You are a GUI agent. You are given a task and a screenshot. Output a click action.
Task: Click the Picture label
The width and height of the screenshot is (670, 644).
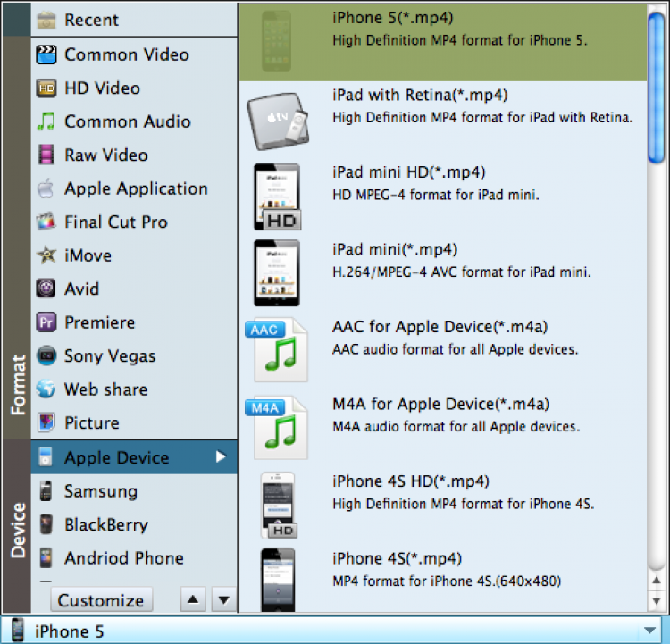pos(92,423)
